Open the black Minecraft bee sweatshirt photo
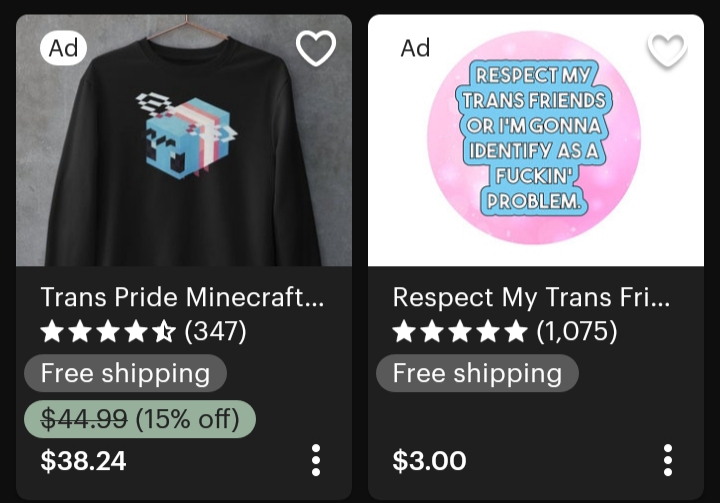Screen dimensions: 720x503 (x=184, y=140)
